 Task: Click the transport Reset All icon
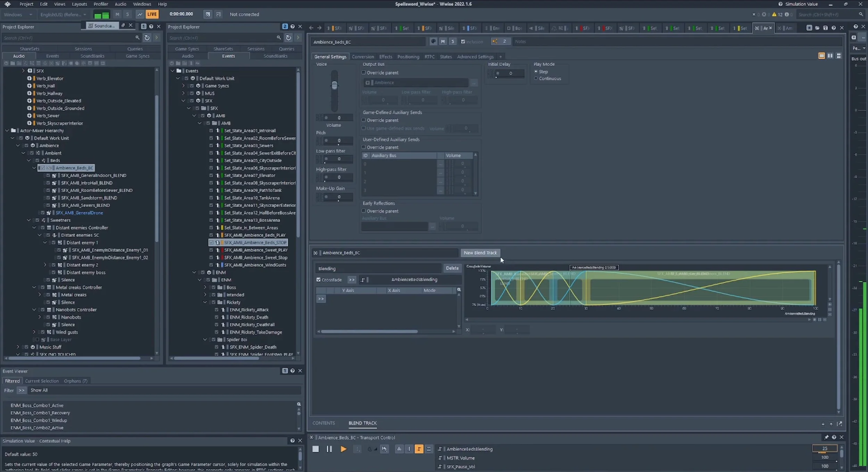(x=384, y=449)
